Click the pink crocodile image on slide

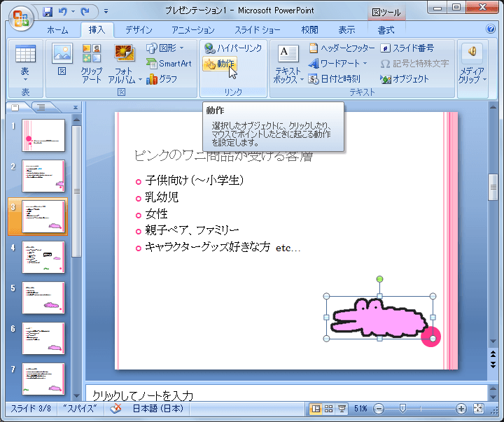point(379,318)
